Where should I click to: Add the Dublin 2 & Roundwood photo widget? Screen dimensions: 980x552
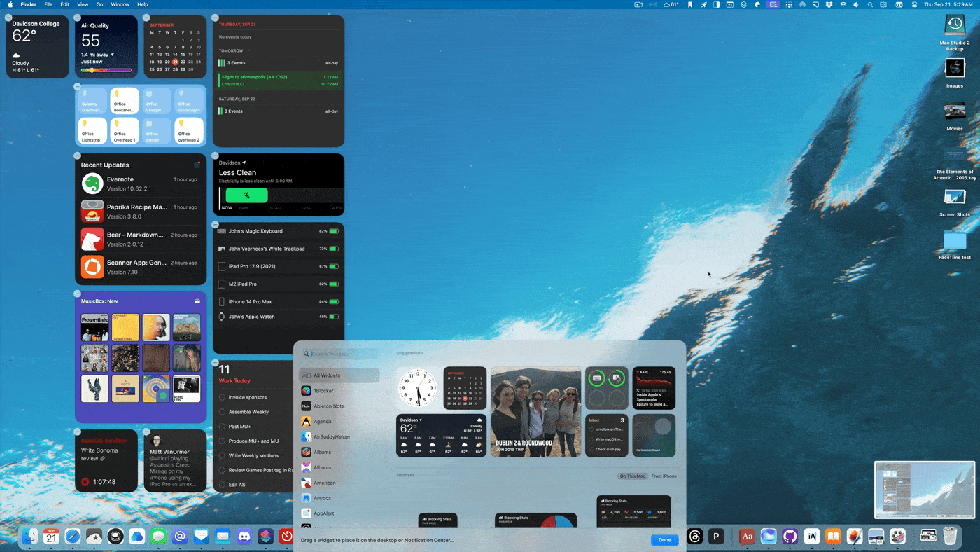click(x=536, y=411)
